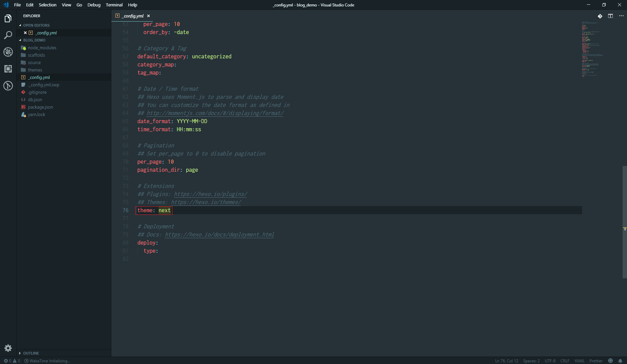Click the feedback smiley in status bar

[x=610, y=361]
